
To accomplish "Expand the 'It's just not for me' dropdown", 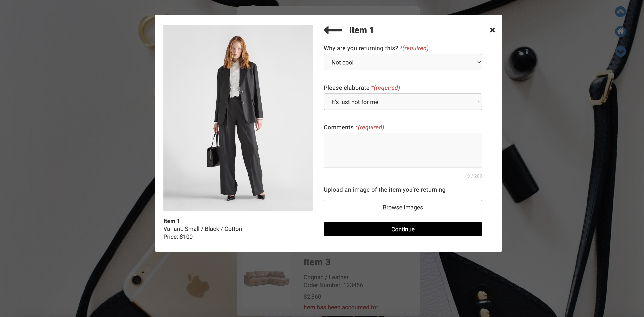I will [403, 102].
